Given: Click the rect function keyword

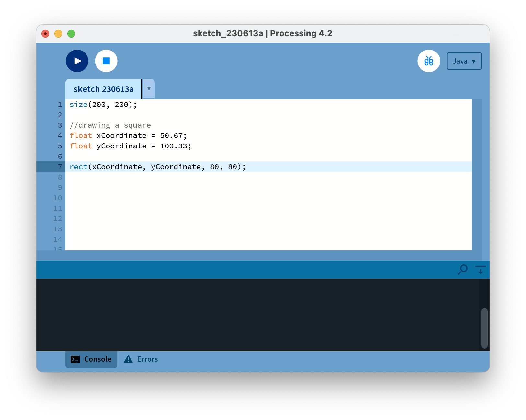Looking at the screenshot, I should pos(78,167).
